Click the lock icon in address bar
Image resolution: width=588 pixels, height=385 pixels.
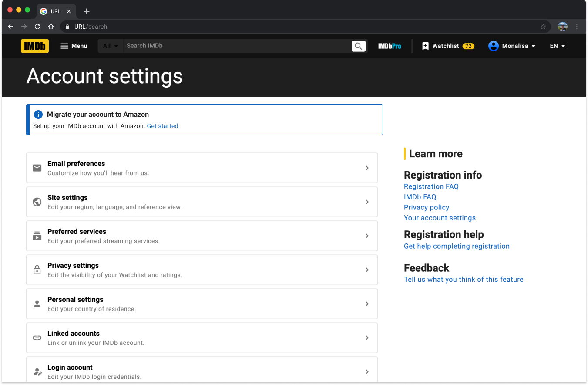(x=67, y=27)
